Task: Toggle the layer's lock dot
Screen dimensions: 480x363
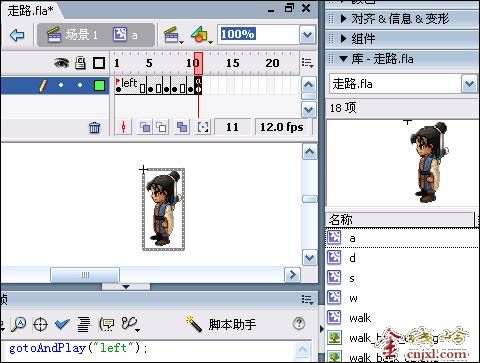Action: tap(80, 85)
